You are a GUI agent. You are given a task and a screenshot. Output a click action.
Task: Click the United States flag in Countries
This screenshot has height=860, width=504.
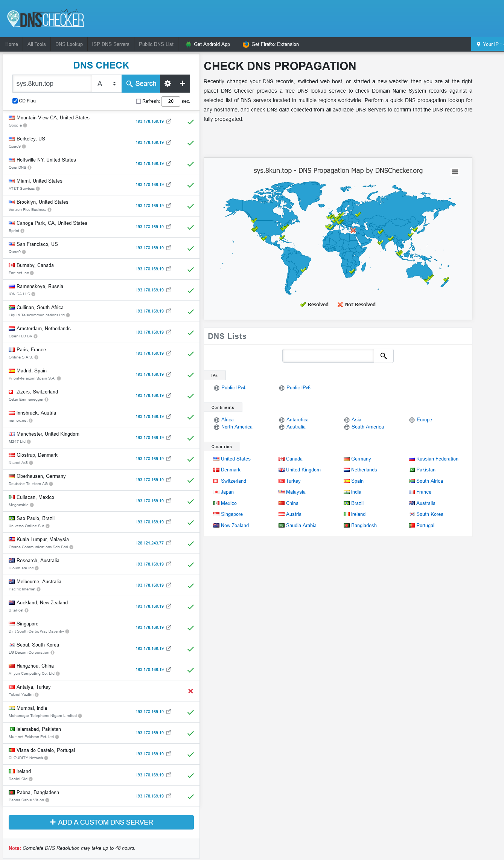point(216,459)
